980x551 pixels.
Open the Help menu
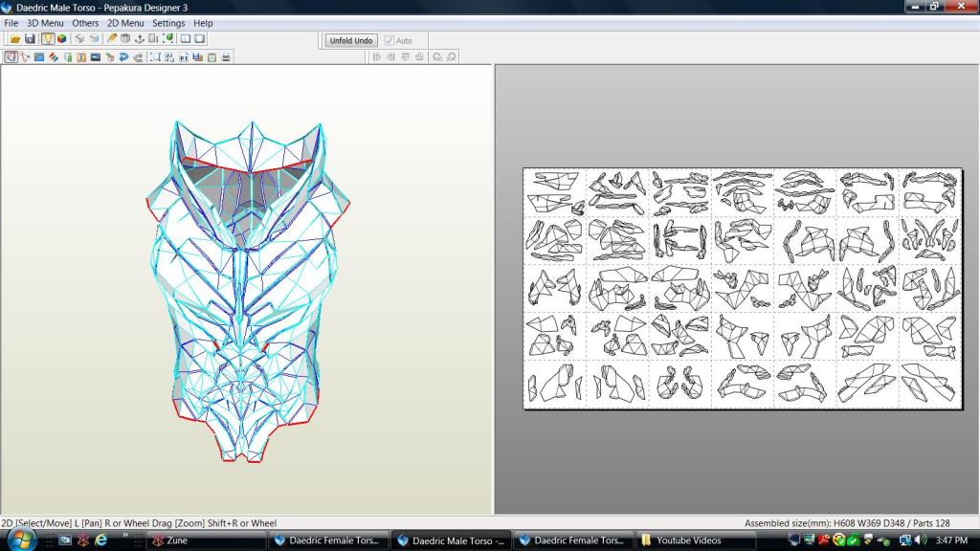click(203, 23)
